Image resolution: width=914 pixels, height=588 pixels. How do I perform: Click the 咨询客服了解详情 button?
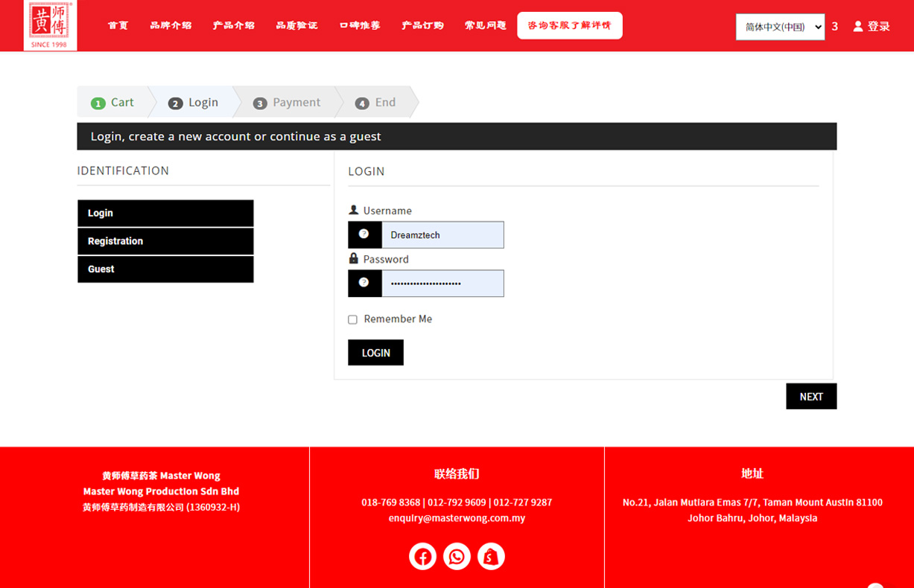click(x=570, y=25)
